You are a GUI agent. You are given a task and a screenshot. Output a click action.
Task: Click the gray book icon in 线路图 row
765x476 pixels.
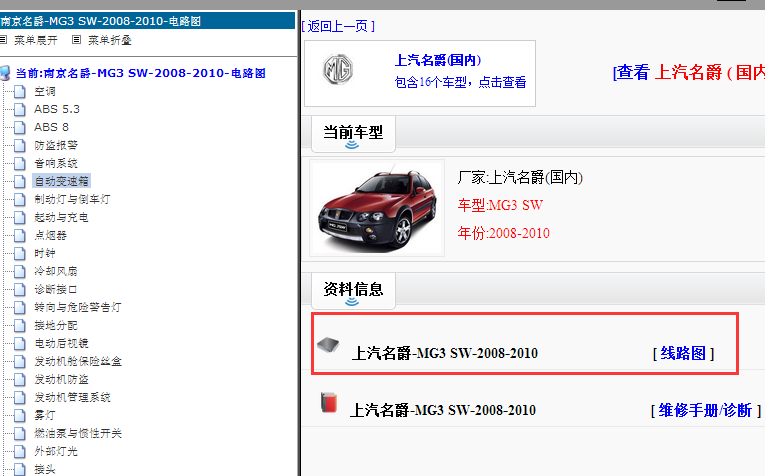(328, 345)
